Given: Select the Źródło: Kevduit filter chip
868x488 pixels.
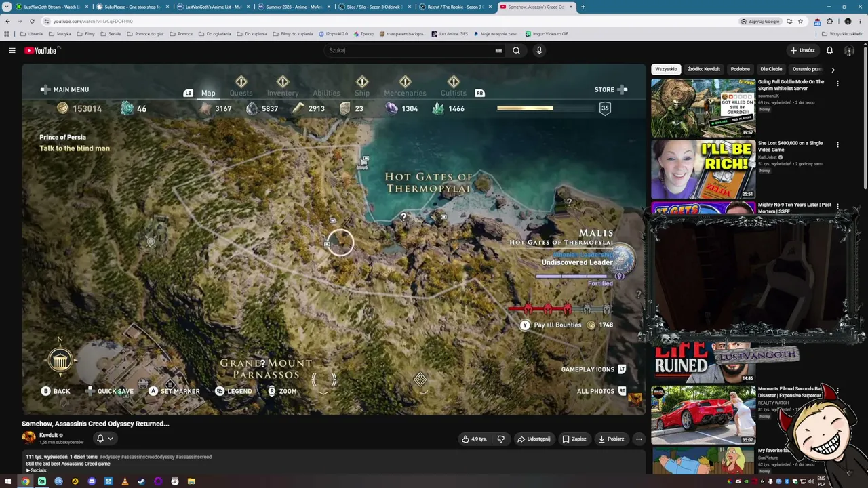Looking at the screenshot, I should click(x=704, y=69).
